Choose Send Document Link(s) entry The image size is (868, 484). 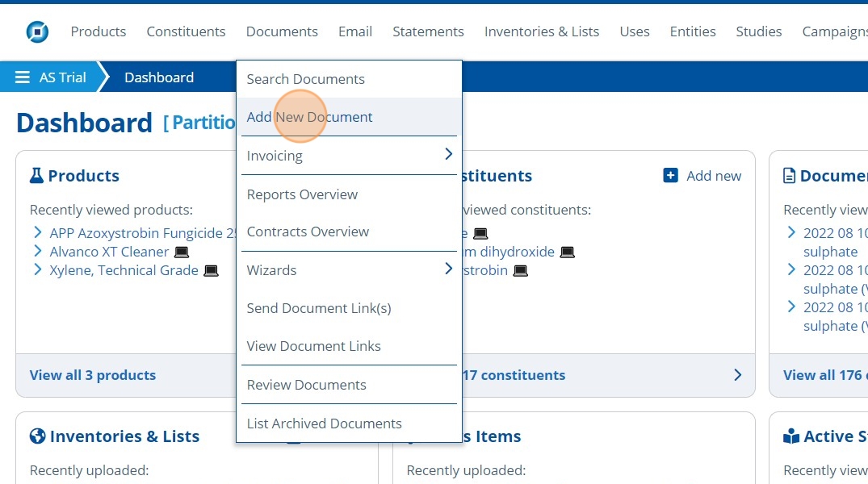pos(350,308)
